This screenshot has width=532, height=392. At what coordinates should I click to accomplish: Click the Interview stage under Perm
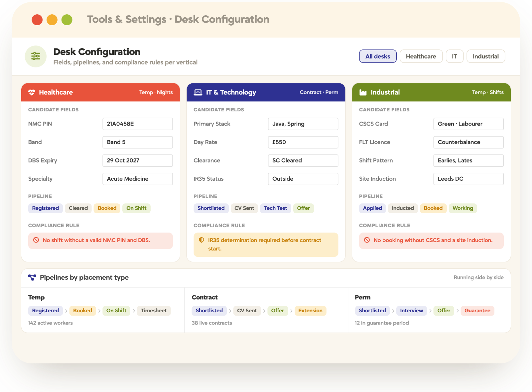pos(412,311)
